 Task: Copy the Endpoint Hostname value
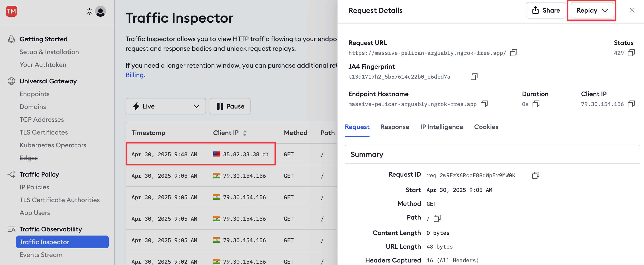pos(484,104)
